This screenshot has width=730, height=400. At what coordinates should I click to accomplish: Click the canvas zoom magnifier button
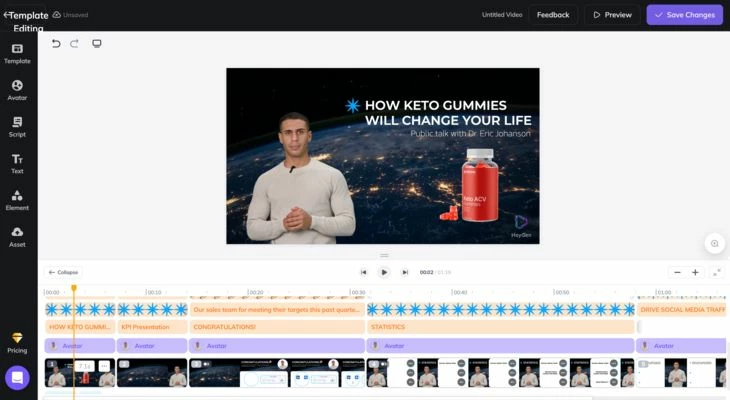click(714, 244)
